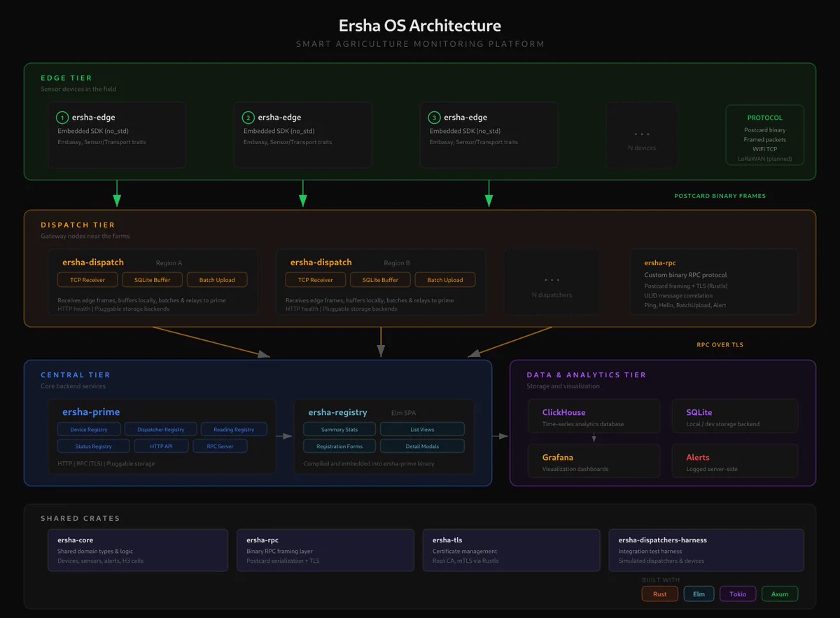840x618 pixels.
Task: Click the ersha-prime heading
Action: point(91,412)
